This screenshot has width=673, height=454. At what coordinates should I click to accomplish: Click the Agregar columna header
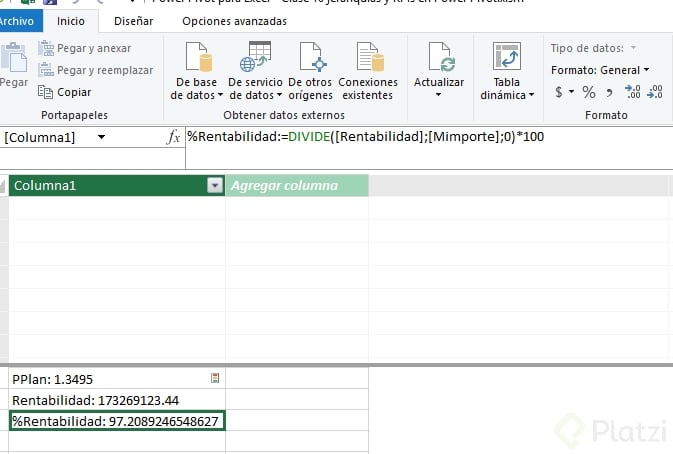pos(297,185)
